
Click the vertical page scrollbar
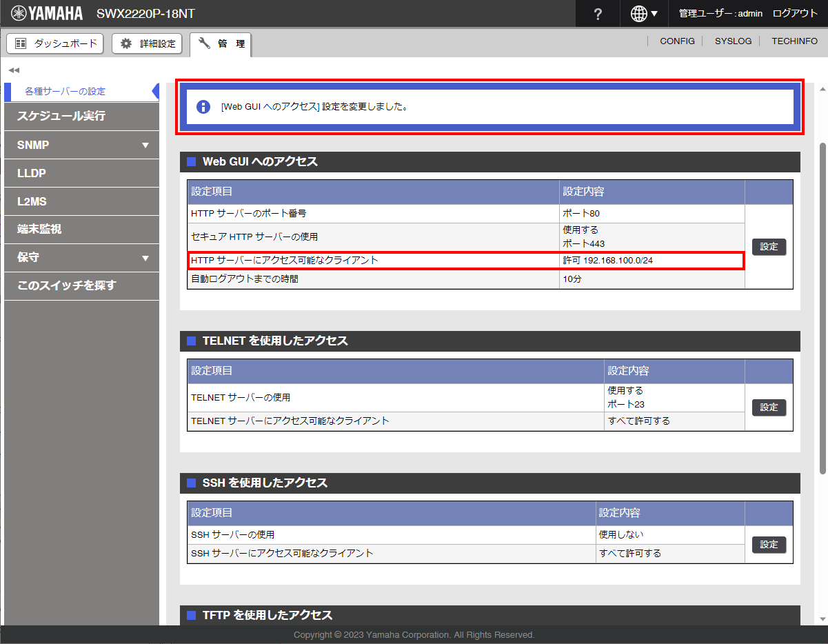(822, 310)
